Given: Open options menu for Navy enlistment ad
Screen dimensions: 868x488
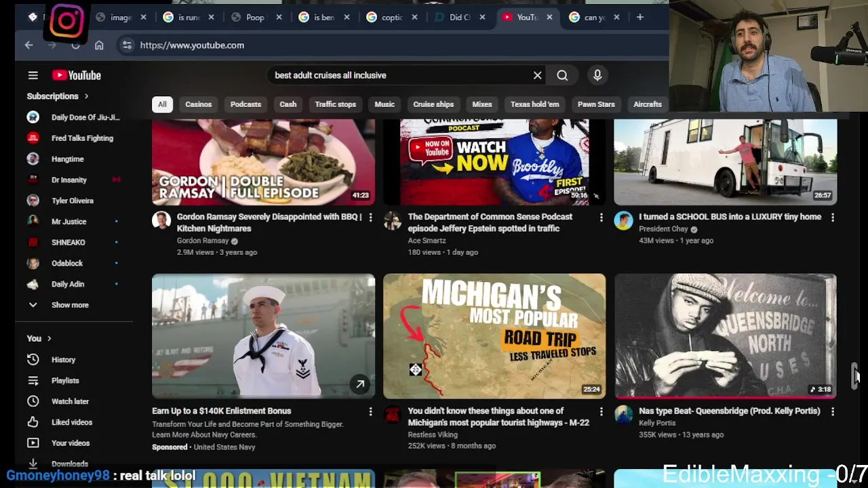Looking at the screenshot, I should [x=370, y=411].
